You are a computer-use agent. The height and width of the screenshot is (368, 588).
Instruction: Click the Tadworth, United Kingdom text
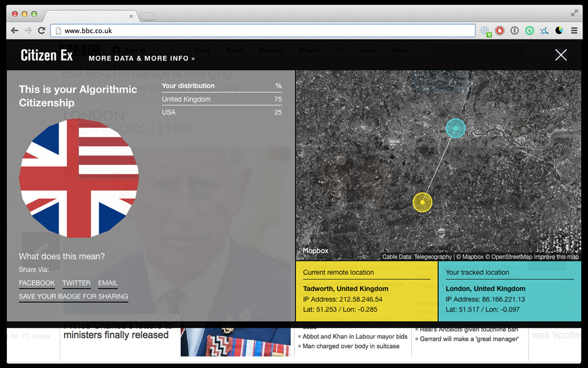click(345, 289)
